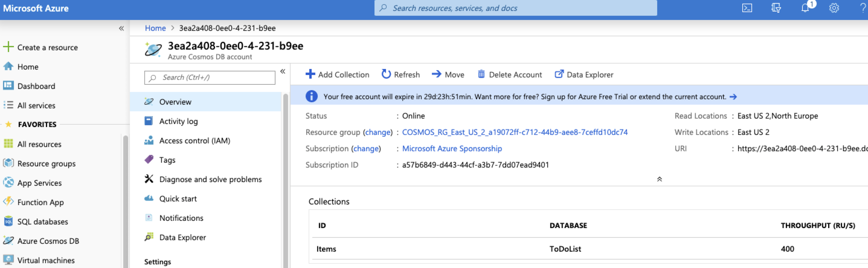Click change link next to Resource group

(x=378, y=132)
